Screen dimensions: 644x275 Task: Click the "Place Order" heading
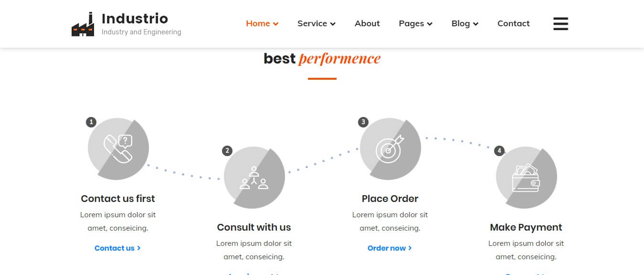(390, 199)
